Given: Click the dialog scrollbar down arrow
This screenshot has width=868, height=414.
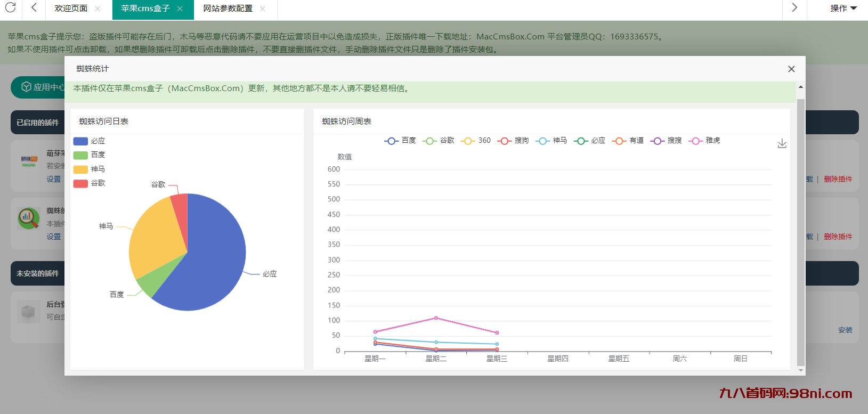Looking at the screenshot, I should point(800,370).
